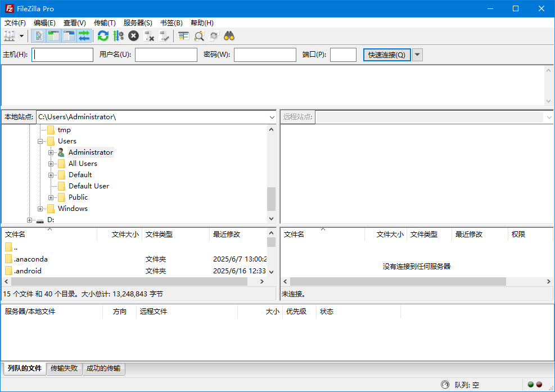Click the remote file list horizontal scrollbar

coord(398,282)
